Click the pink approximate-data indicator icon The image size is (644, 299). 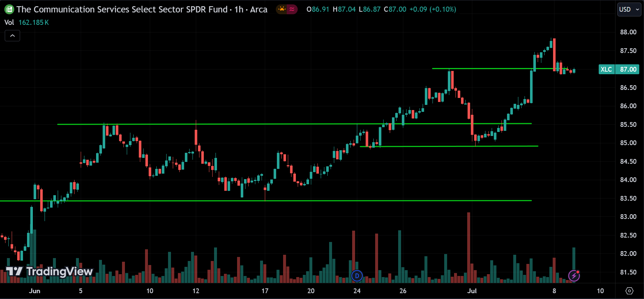tap(292, 9)
